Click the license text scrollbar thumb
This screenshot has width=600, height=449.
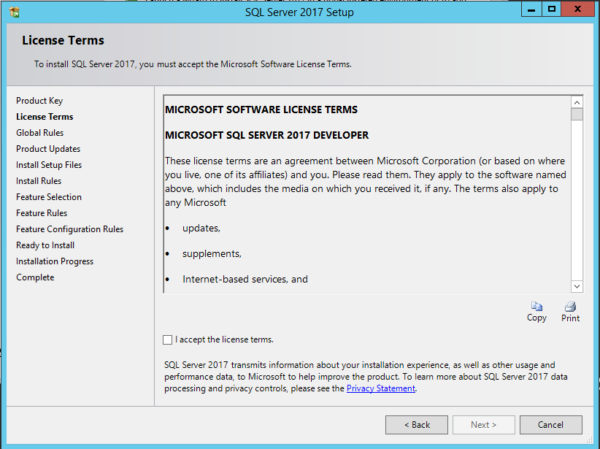(577, 114)
